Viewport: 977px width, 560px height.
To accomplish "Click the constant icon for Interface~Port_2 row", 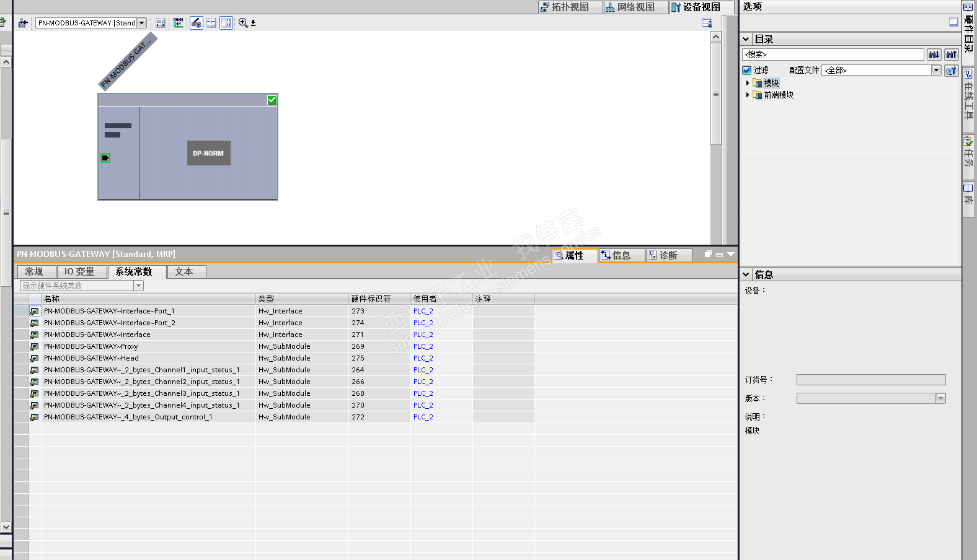I will point(35,323).
